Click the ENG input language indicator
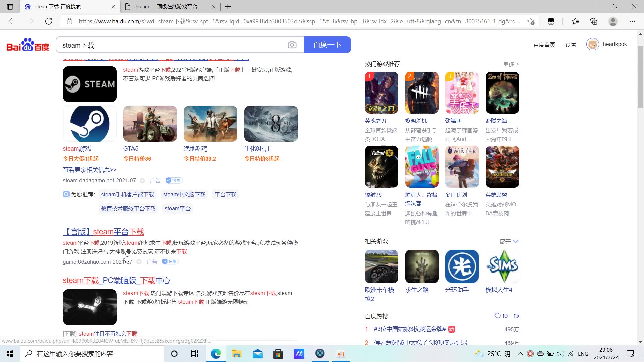Viewport: 644px width, 362px height. point(583,354)
